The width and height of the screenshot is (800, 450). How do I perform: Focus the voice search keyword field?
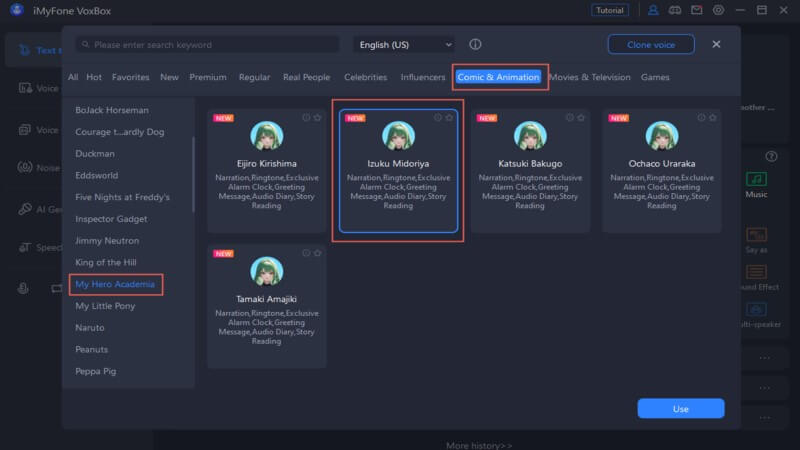(208, 45)
